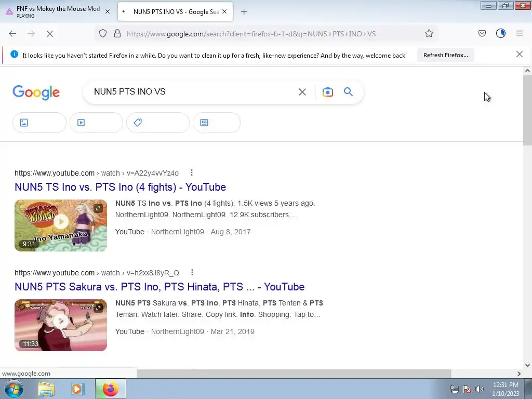
Task: Open the network tray icon
Action: (454, 389)
